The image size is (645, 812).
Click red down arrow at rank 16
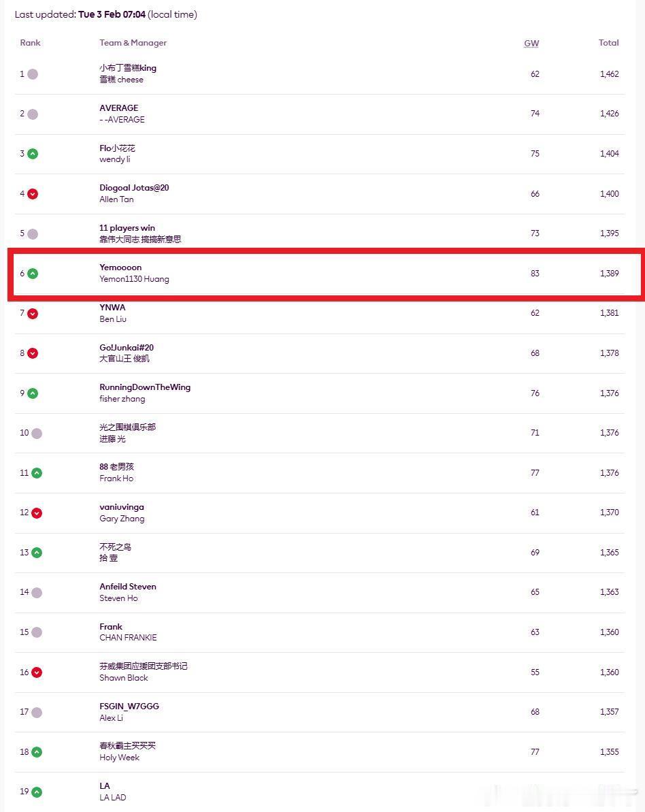click(x=37, y=672)
